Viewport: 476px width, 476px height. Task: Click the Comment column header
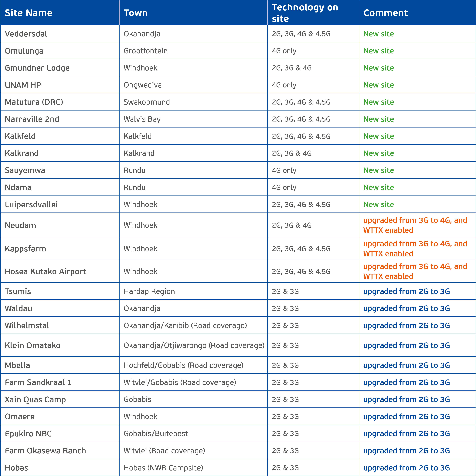pyautogui.click(x=386, y=13)
